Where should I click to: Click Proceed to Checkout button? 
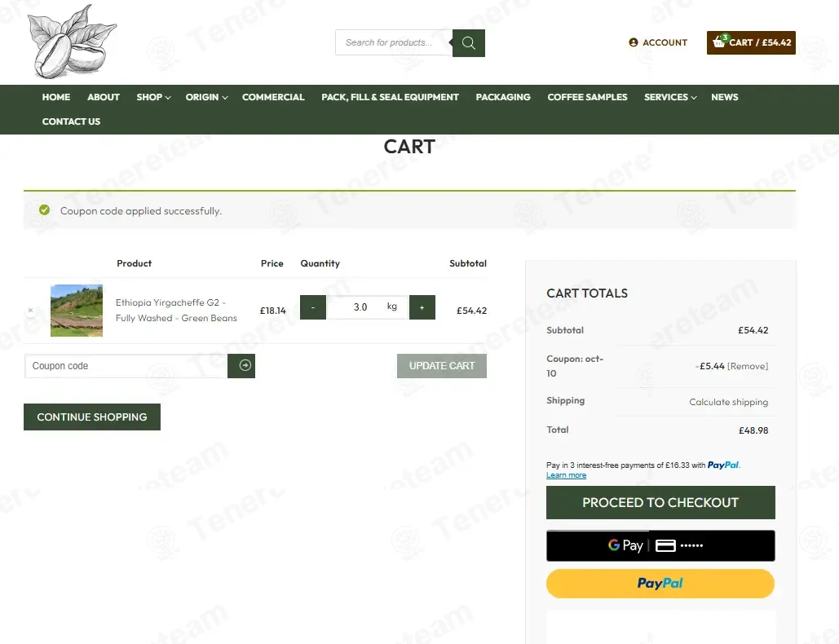pos(660,503)
